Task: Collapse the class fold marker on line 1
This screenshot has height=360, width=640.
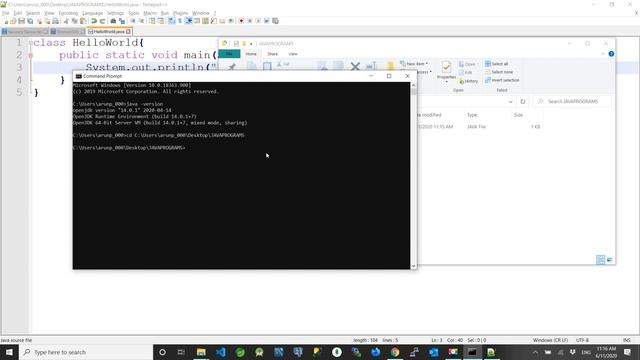Action: coord(31,43)
